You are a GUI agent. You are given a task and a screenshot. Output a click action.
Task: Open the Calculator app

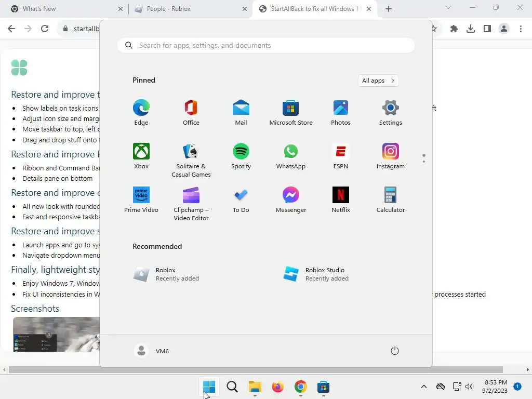[391, 200]
